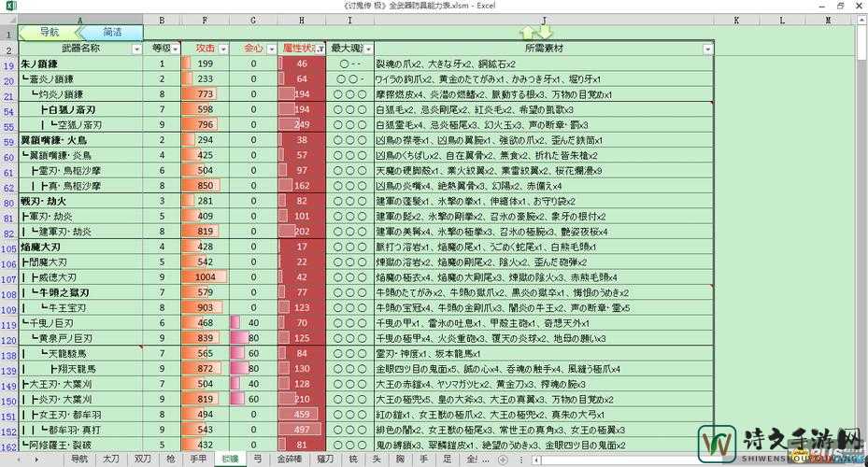Viewport: 868px width, 467px height.
Task: Click the select-all corner of the worksheet
Action: tap(8, 20)
